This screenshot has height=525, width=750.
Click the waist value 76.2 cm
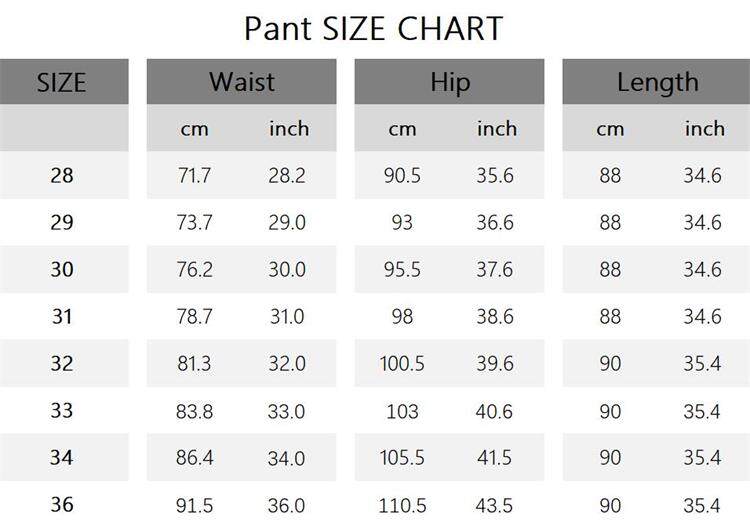pos(194,270)
